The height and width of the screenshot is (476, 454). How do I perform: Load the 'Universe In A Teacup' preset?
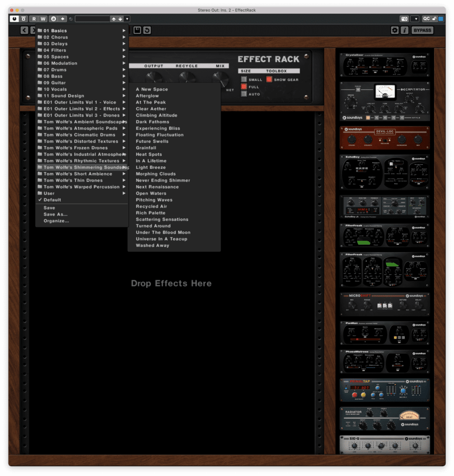tap(174, 239)
